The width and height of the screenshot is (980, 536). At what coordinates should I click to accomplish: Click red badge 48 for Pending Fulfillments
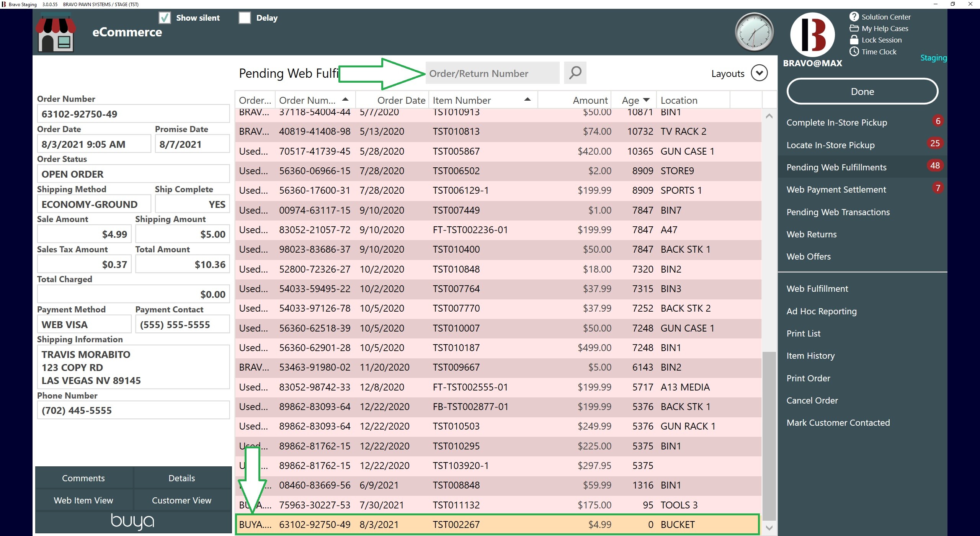(x=935, y=166)
